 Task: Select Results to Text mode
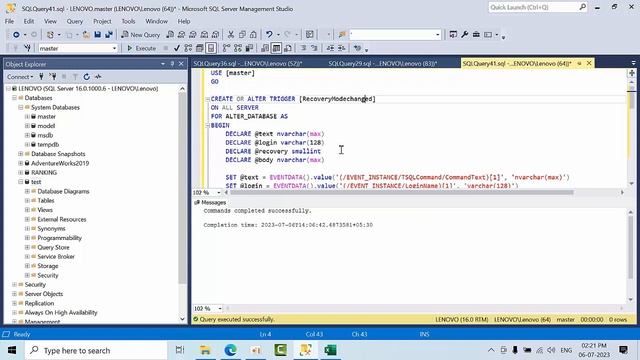[265, 48]
